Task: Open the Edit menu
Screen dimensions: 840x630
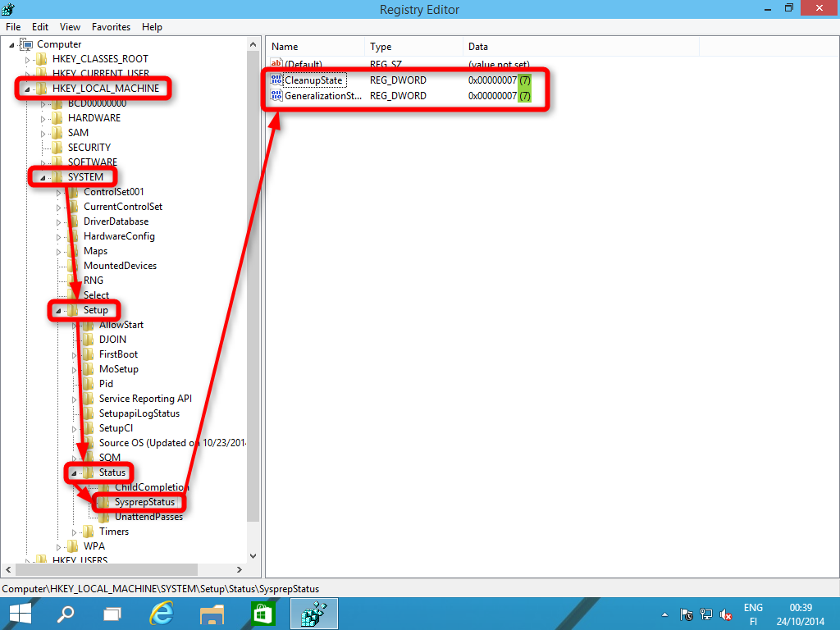Action: 40,27
